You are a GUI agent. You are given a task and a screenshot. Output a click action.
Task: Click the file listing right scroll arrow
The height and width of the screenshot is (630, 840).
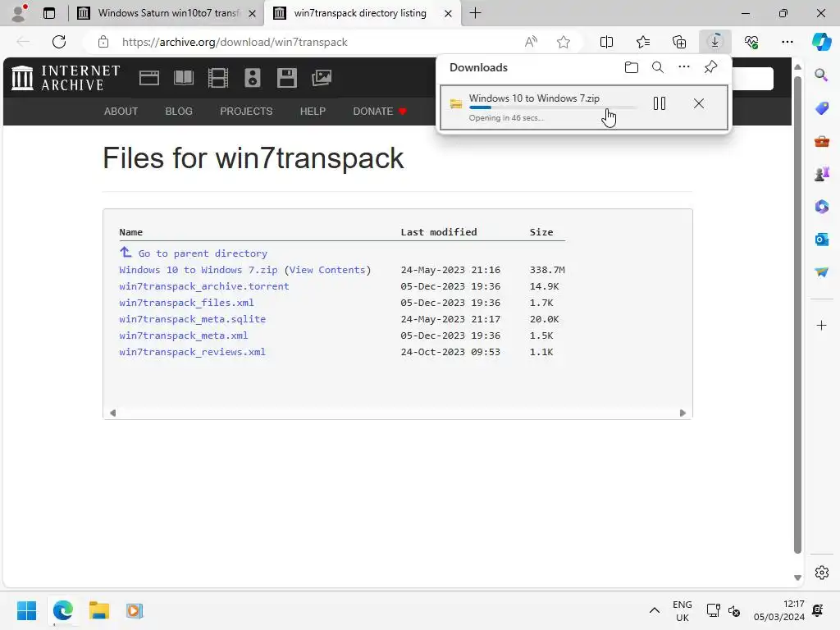point(682,413)
